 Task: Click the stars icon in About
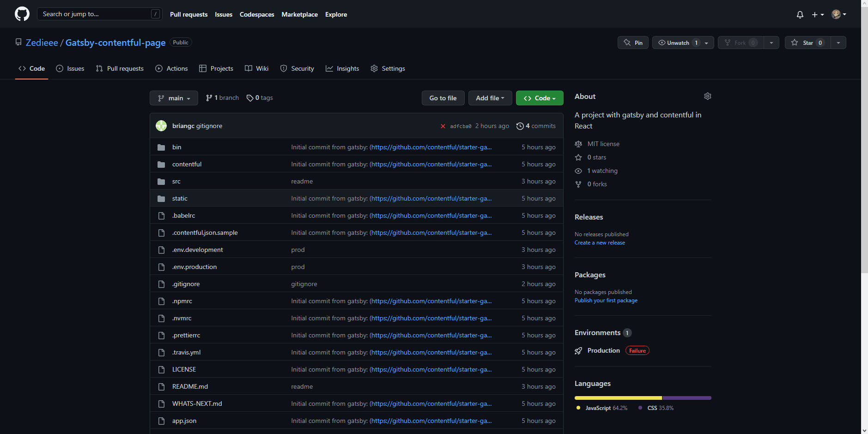(578, 158)
